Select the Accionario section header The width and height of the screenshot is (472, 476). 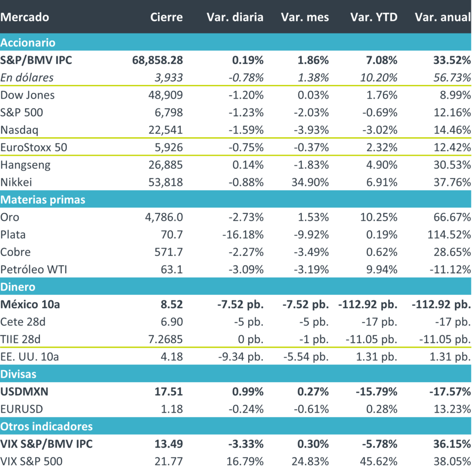click(x=28, y=43)
